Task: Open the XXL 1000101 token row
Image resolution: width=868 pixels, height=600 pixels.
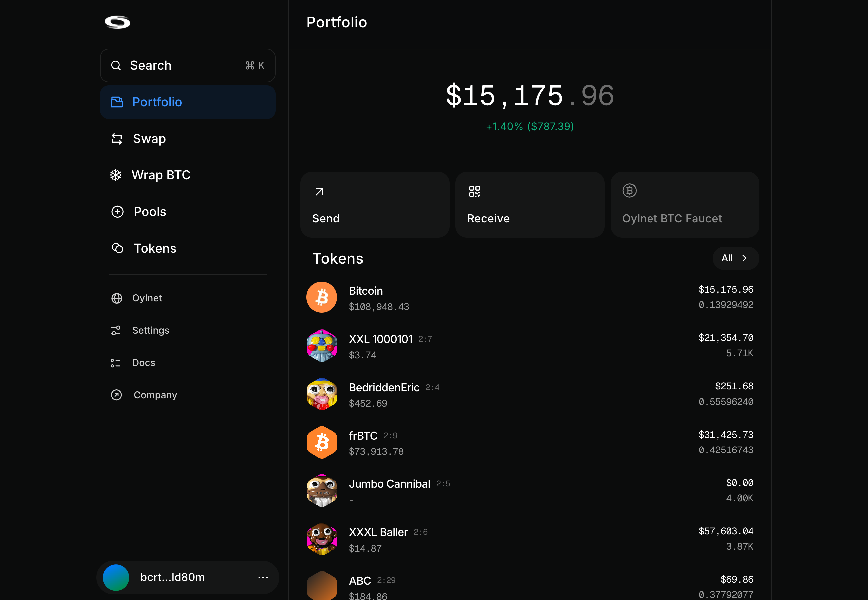Action: click(530, 346)
